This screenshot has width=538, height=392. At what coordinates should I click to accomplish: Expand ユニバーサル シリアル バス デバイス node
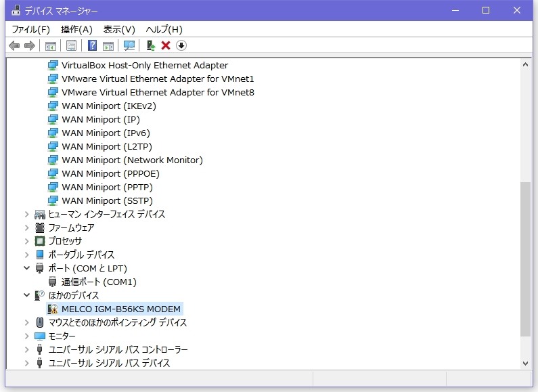tap(27, 363)
